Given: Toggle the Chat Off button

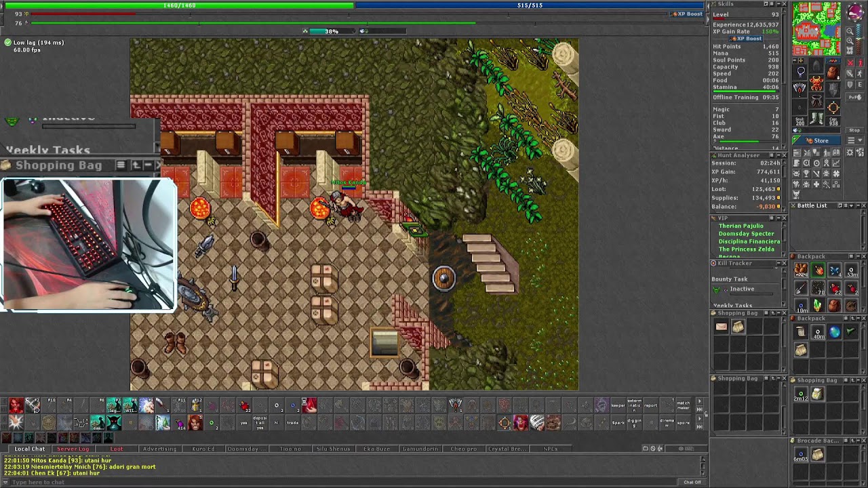Looking at the screenshot, I should tap(692, 482).
